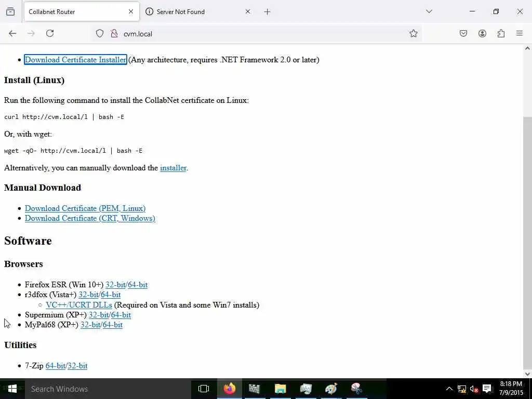Open the Paint palette taskbar icon
The image size is (532, 399).
point(331,389)
